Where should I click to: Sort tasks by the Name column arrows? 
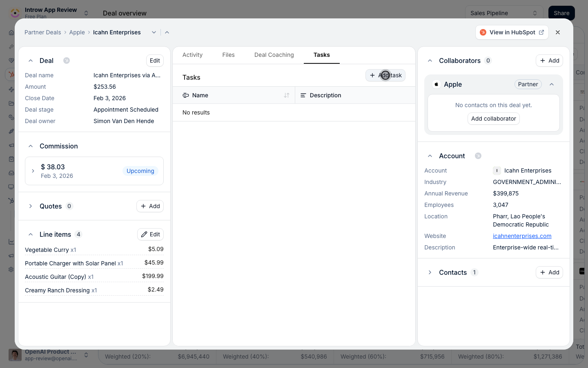287,95
